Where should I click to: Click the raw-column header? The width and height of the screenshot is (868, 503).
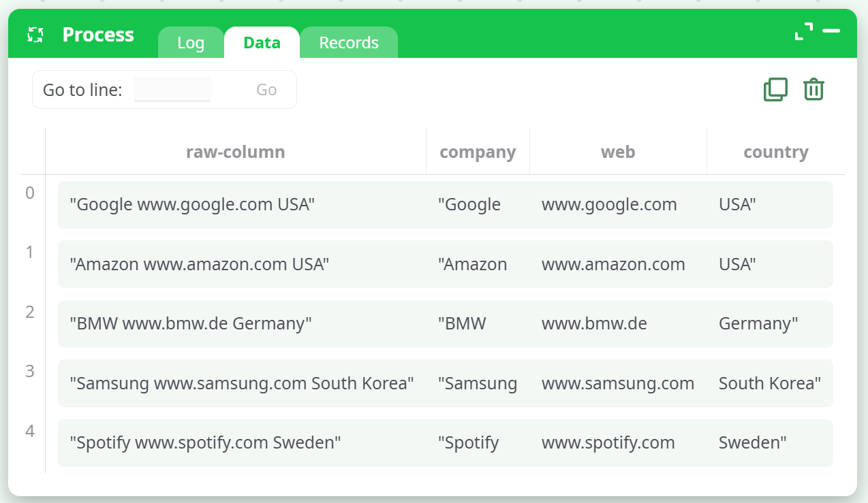(x=235, y=152)
